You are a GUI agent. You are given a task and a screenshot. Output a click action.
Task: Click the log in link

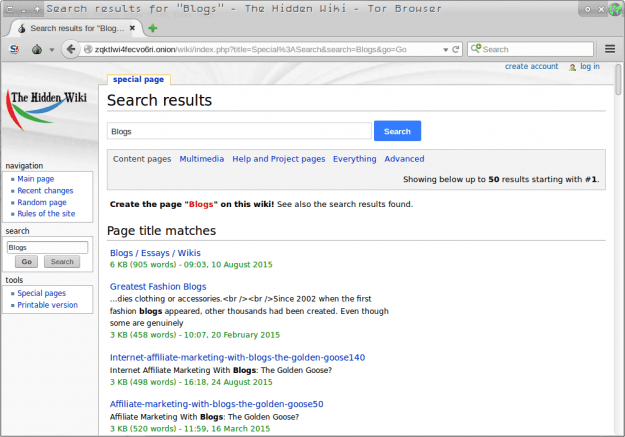(x=590, y=66)
